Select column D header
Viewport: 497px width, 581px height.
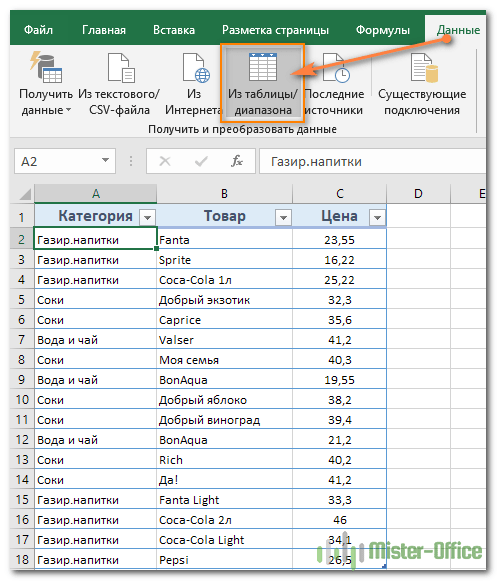tap(418, 194)
